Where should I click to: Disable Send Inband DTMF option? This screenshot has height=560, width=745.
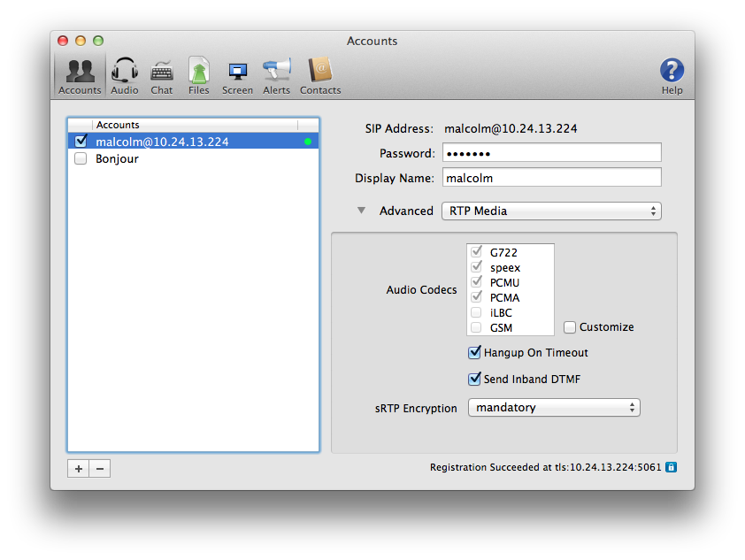[x=474, y=380]
